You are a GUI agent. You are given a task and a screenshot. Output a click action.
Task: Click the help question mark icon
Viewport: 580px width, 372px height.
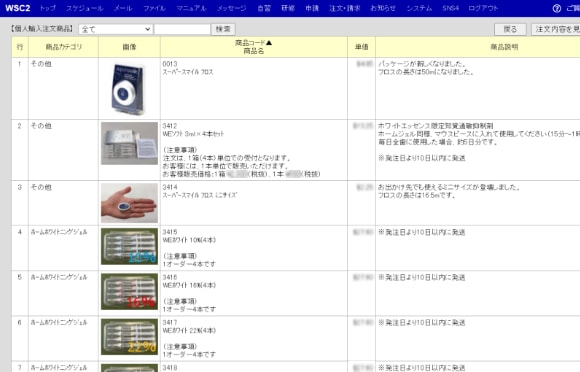click(x=556, y=9)
